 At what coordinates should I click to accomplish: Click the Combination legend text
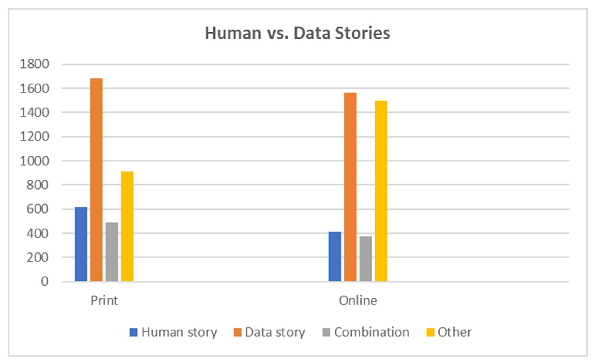pyautogui.click(x=372, y=332)
